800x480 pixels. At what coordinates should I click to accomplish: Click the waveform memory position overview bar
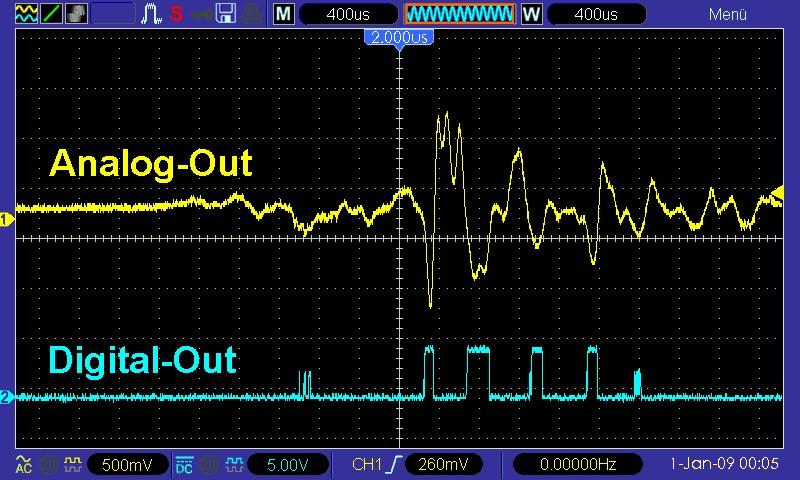(460, 14)
